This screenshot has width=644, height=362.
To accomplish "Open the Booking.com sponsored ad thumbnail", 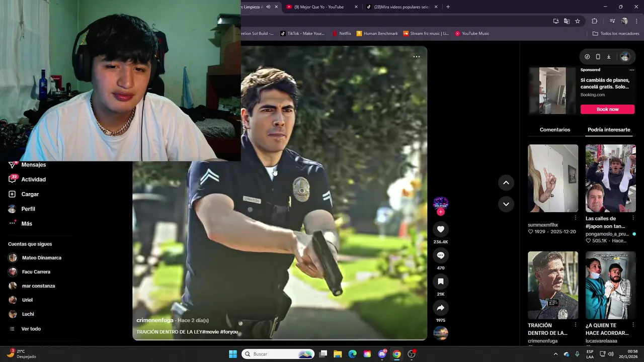I will (552, 91).
